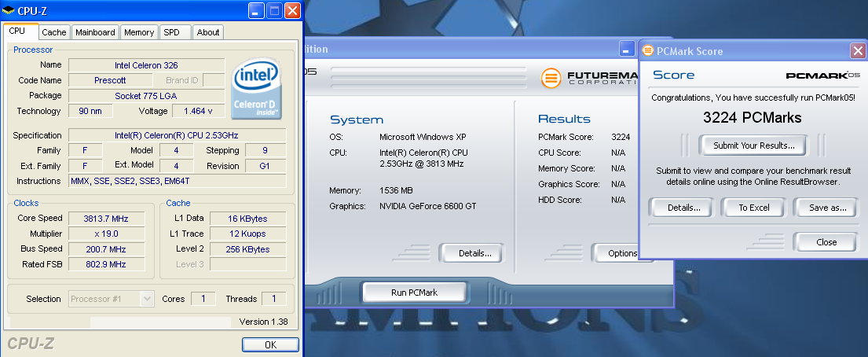868x357 pixels.
Task: Close the CPU-Z window
Action: click(293, 10)
